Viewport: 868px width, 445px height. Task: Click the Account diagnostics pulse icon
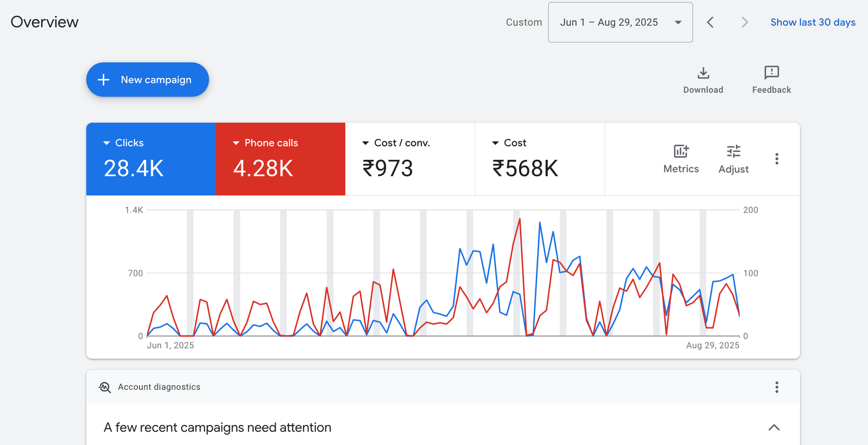[x=105, y=387]
